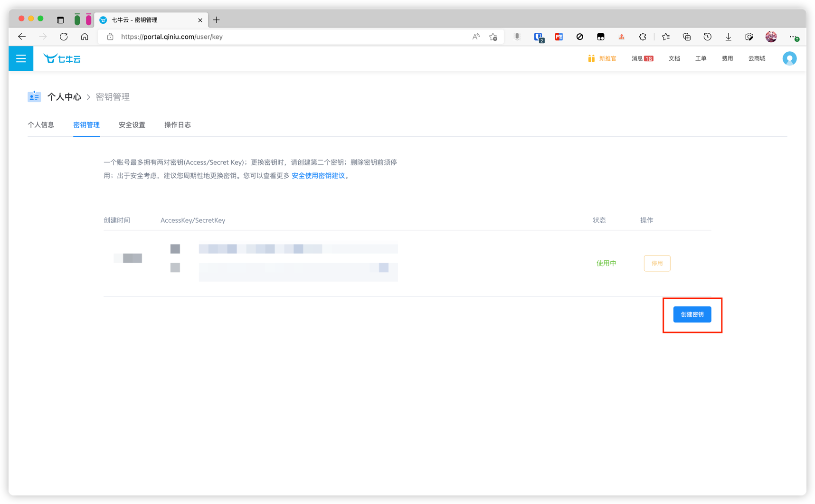Go to browser home page icon
The image size is (815, 504).
[85, 37]
